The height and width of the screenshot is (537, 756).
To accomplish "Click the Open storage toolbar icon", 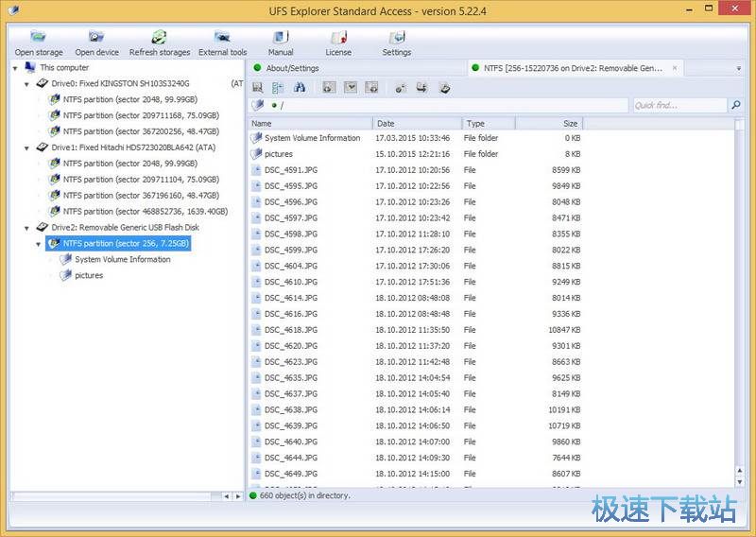I will click(39, 39).
